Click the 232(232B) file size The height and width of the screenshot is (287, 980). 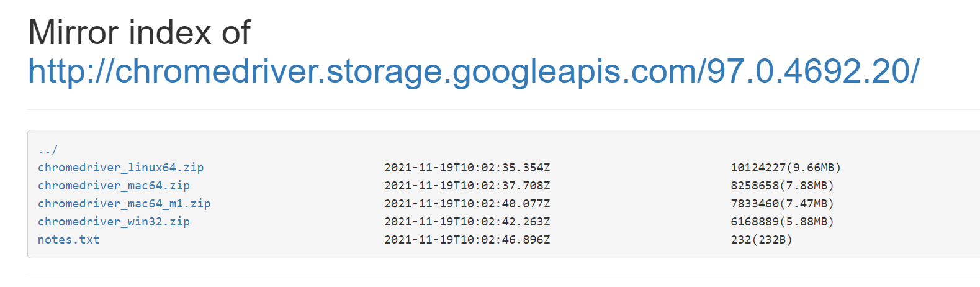(x=762, y=240)
